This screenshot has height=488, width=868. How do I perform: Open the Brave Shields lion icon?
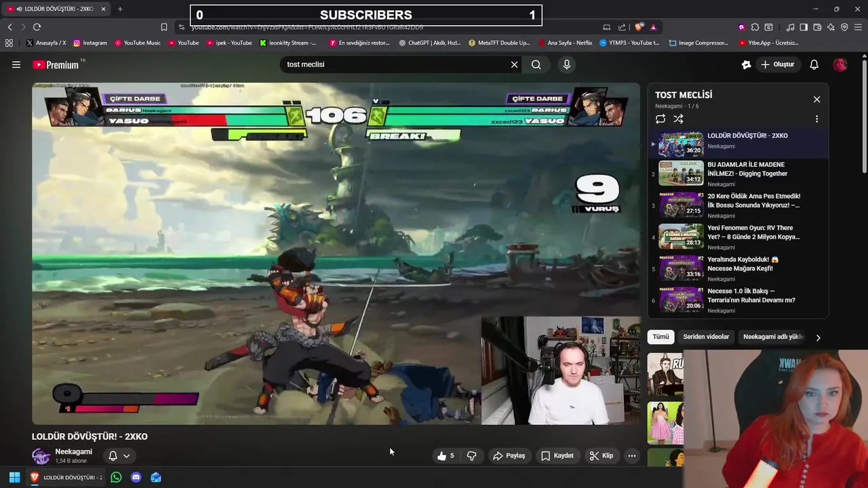point(638,27)
